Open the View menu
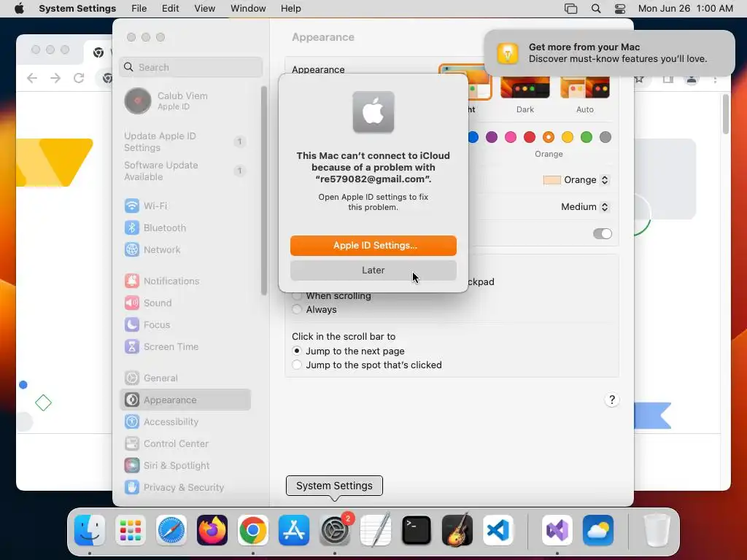 (x=204, y=9)
